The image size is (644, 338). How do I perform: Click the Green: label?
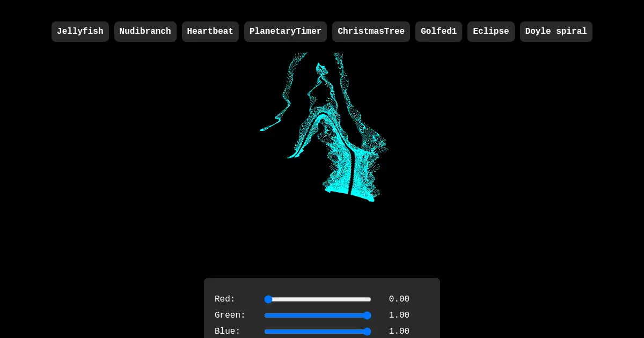click(x=230, y=315)
